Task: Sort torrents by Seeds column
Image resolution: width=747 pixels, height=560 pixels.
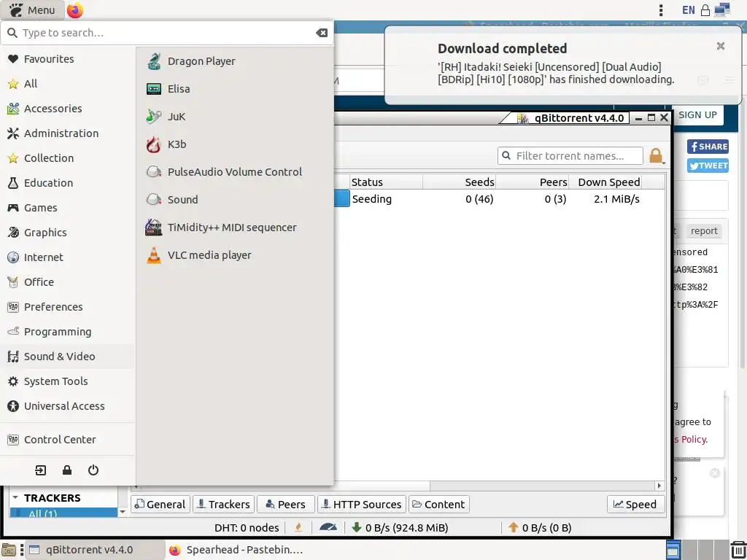Action: pos(460,182)
